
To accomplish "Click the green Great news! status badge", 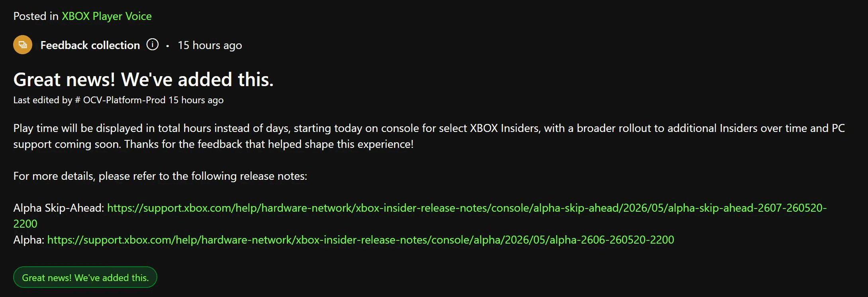I will [85, 277].
